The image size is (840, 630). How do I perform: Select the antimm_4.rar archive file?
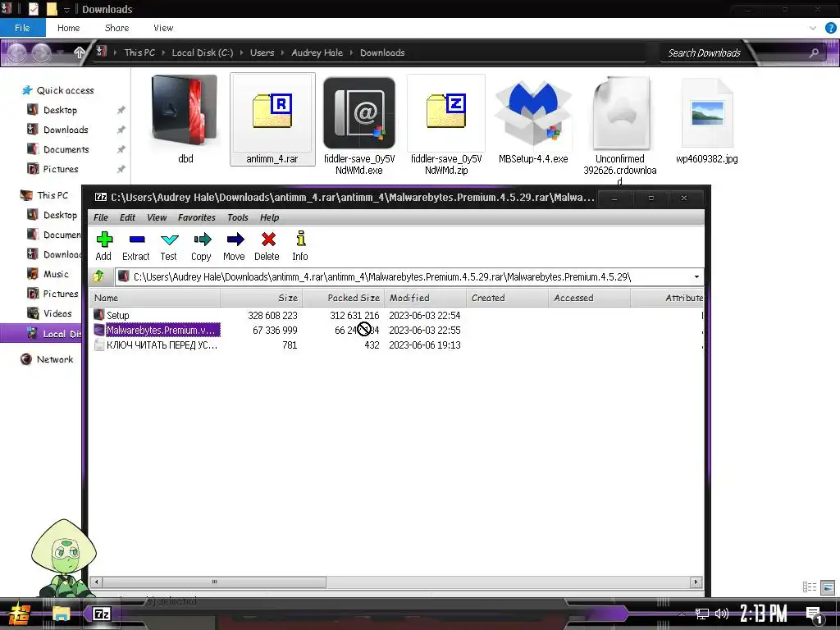point(272,119)
